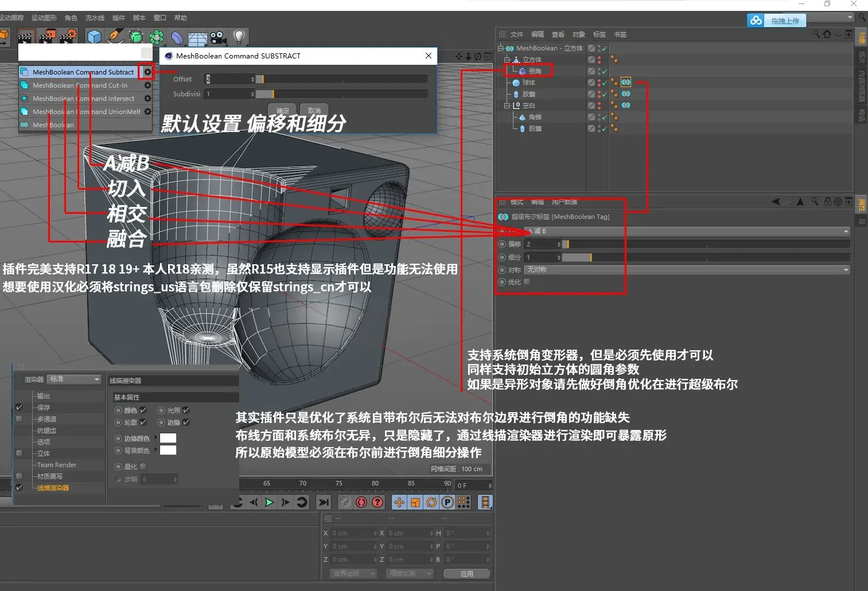Select the Pen spline tool icon
This screenshot has width=868, height=591.
115,37
